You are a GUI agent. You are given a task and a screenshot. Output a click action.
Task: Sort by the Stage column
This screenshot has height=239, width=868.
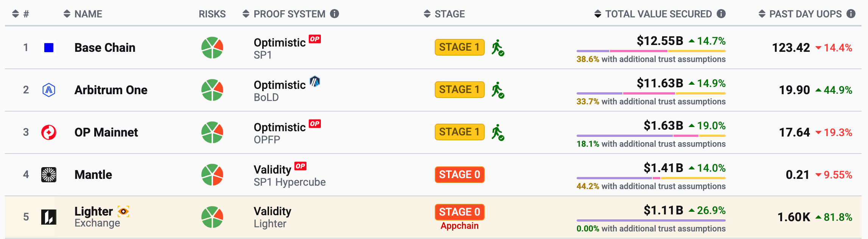[444, 14]
